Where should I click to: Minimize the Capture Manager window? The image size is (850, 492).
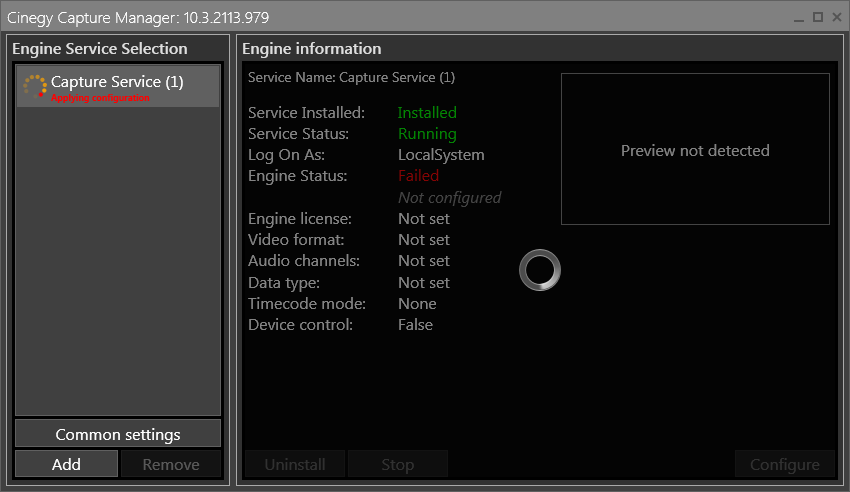799,18
